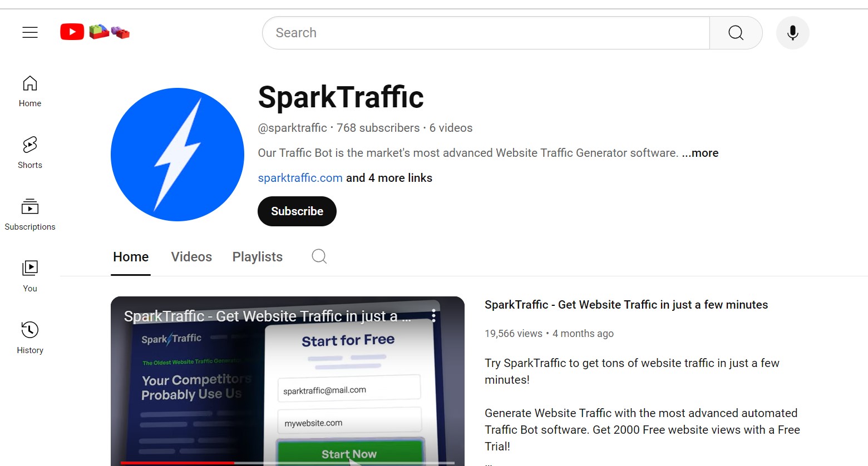Open Subscriptions in sidebar
The image size is (868, 466).
[x=30, y=215]
